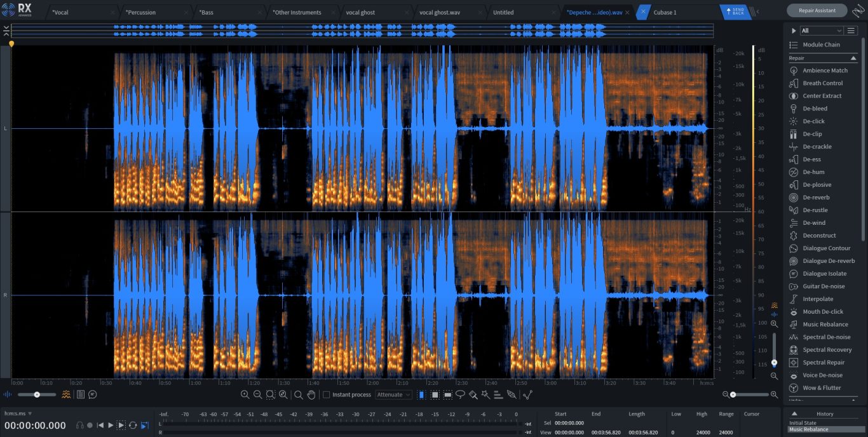868x437 pixels.
Task: Open the Dialogue Isolate module
Action: 824,274
